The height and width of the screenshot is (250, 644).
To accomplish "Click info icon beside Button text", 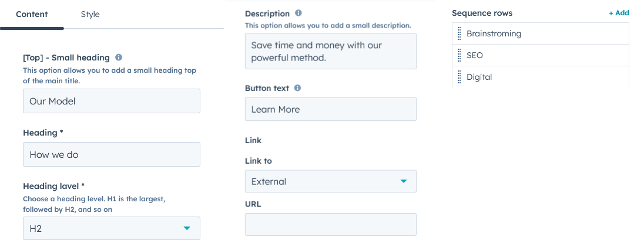I will [297, 88].
